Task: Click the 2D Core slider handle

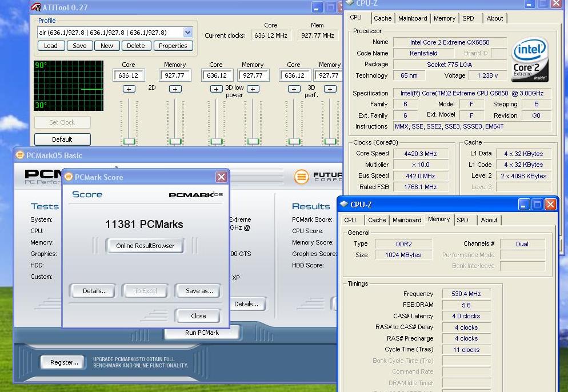Action: point(129,141)
